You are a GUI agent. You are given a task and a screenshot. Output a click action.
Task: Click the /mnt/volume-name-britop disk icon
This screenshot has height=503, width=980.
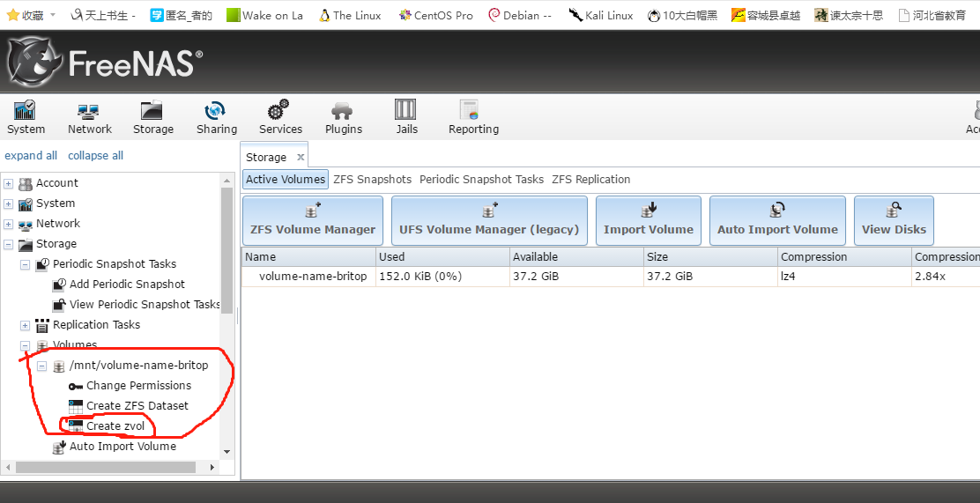59,366
